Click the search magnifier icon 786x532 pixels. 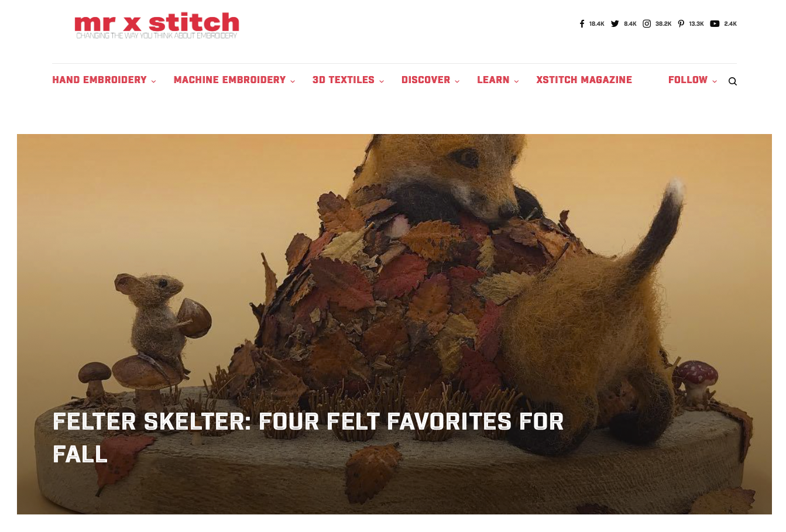click(732, 81)
